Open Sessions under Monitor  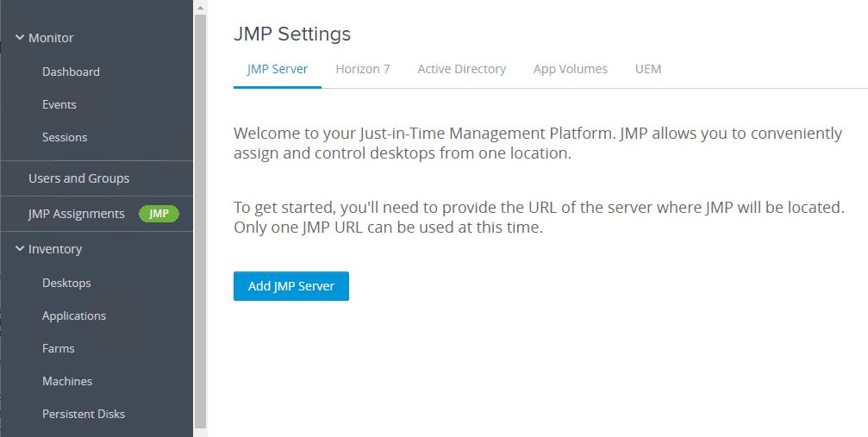pos(65,137)
